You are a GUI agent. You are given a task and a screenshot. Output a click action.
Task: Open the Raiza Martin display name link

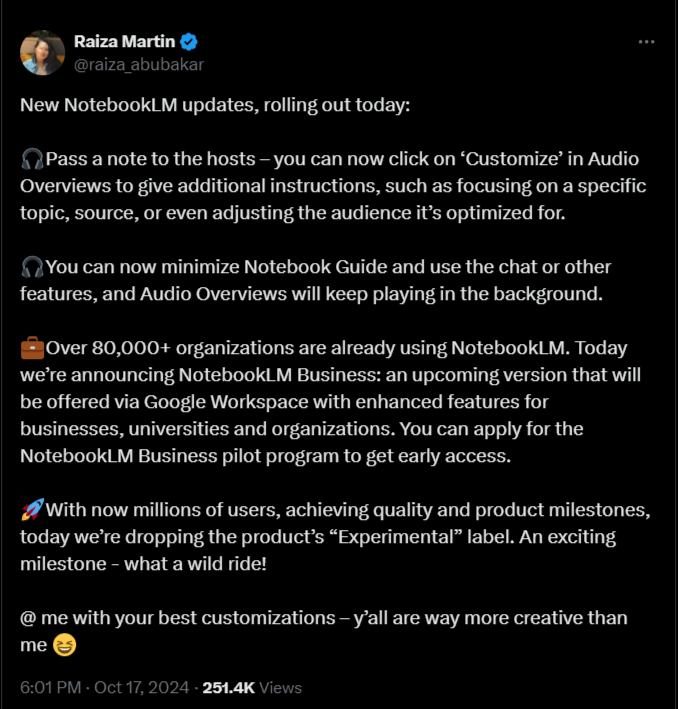pyautogui.click(x=124, y=42)
